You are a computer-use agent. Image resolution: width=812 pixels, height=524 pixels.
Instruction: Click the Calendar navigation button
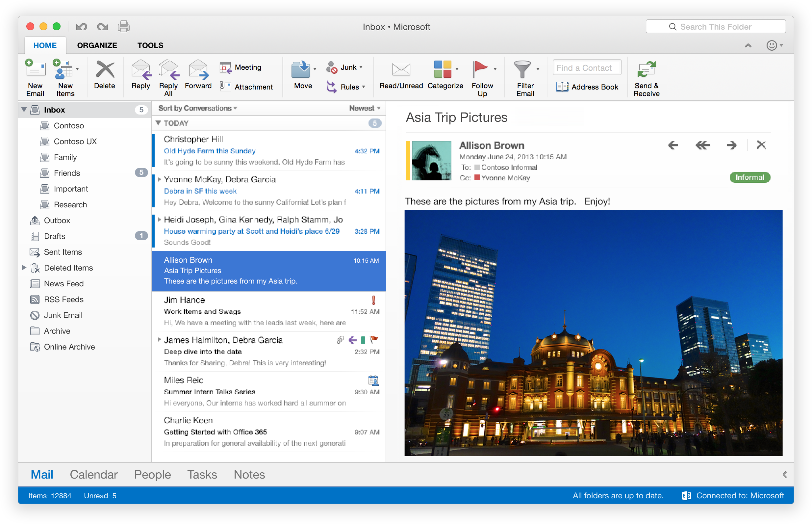pyautogui.click(x=93, y=490)
